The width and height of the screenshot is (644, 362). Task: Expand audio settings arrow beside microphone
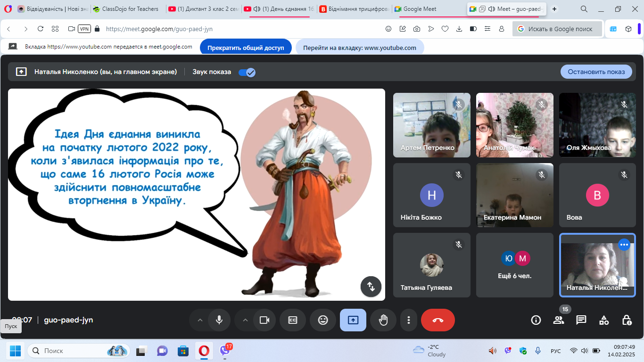(200, 320)
